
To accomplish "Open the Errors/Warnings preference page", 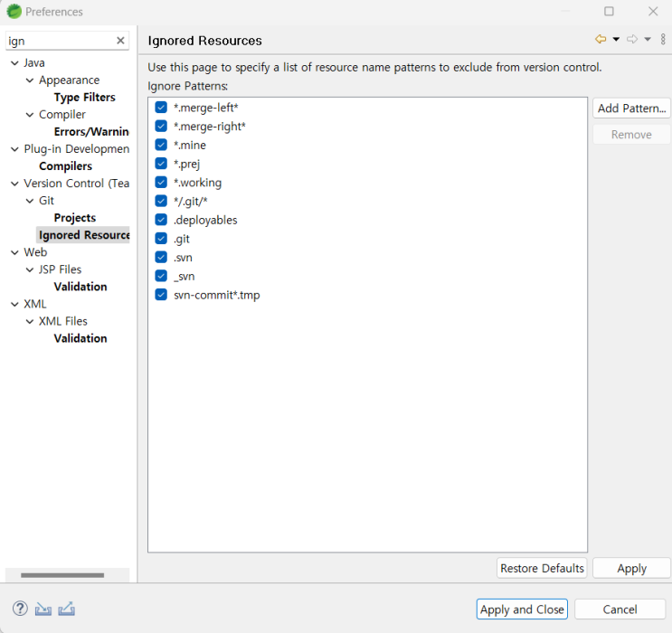I will [x=91, y=131].
